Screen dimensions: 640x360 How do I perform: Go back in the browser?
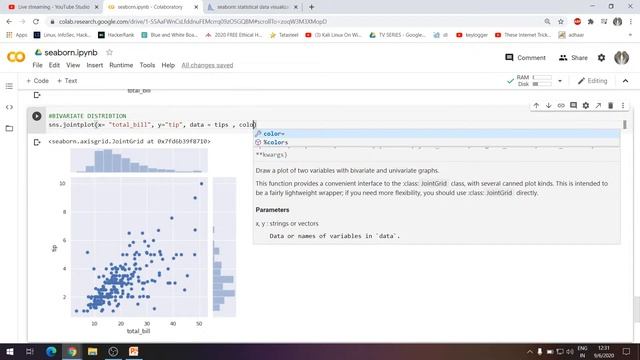coord(9,21)
